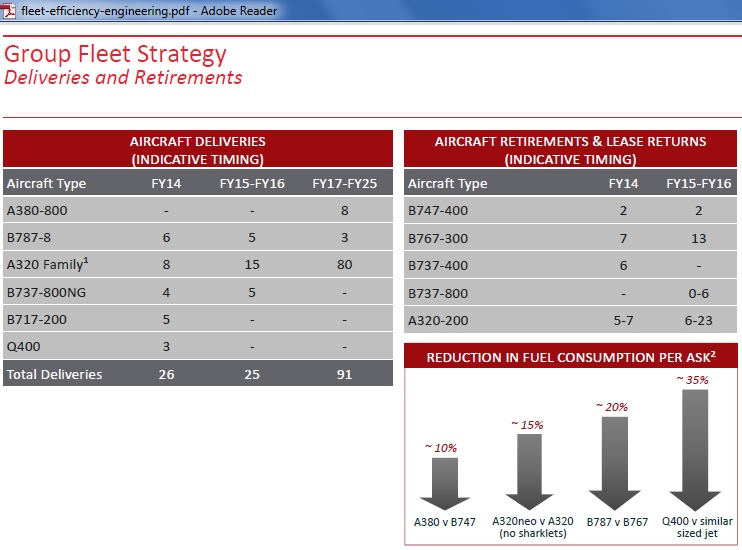
Task: Select the 'Deliveries and Retirements' subtitle
Action: click(x=123, y=77)
